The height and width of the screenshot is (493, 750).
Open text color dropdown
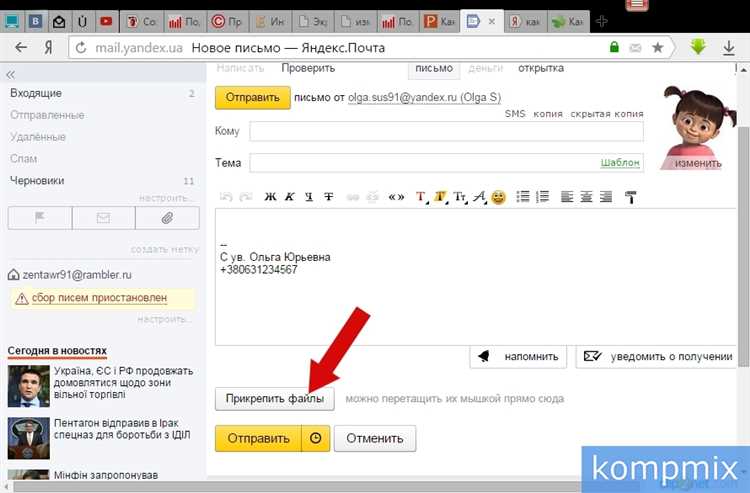point(421,196)
